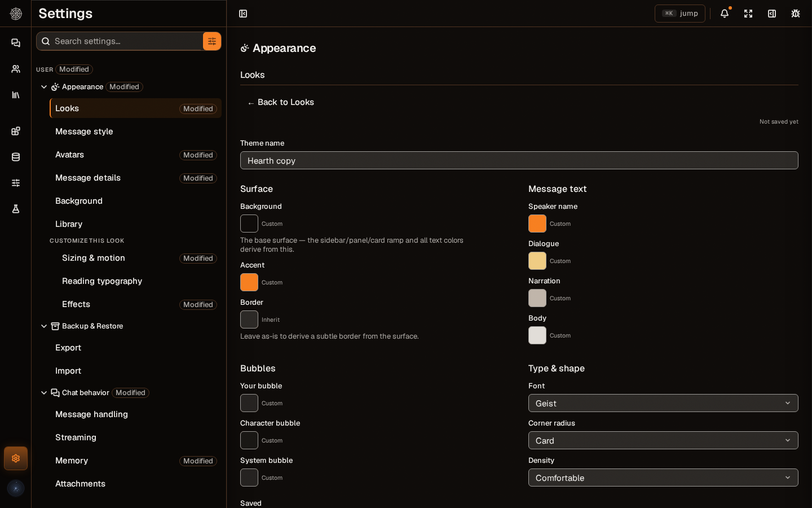Image resolution: width=812 pixels, height=508 pixels.
Task: Select Message style
Action: click(135, 132)
